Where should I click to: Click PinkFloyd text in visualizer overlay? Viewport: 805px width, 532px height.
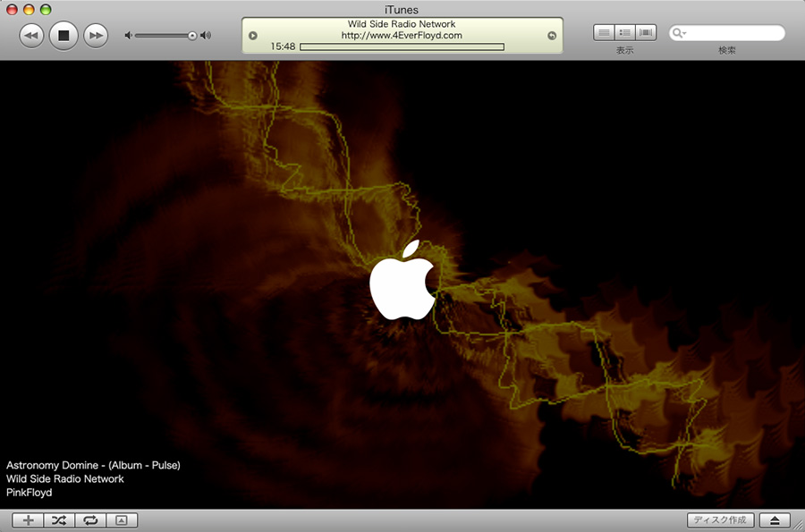point(30,493)
